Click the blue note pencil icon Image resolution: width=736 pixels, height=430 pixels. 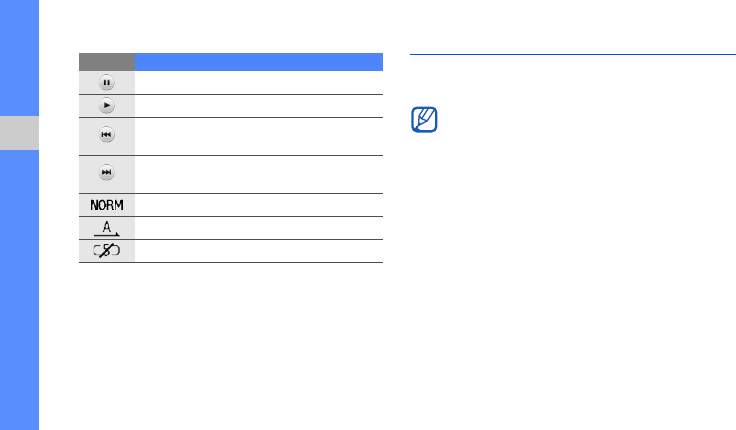(x=424, y=122)
